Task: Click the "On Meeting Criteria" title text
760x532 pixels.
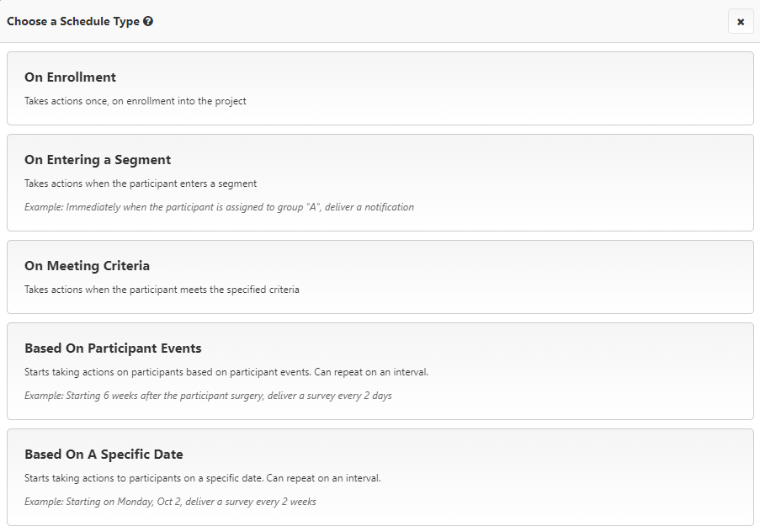Action: [x=87, y=266]
